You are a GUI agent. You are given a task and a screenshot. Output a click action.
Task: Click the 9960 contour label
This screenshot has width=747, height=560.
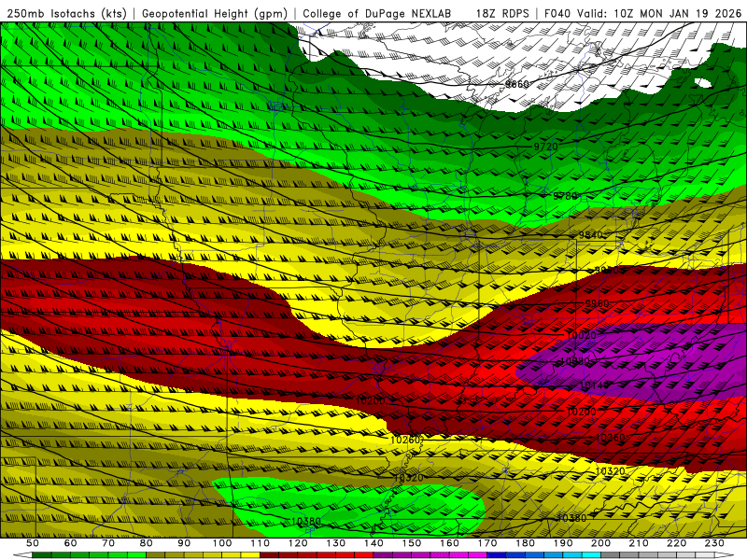pos(597,303)
